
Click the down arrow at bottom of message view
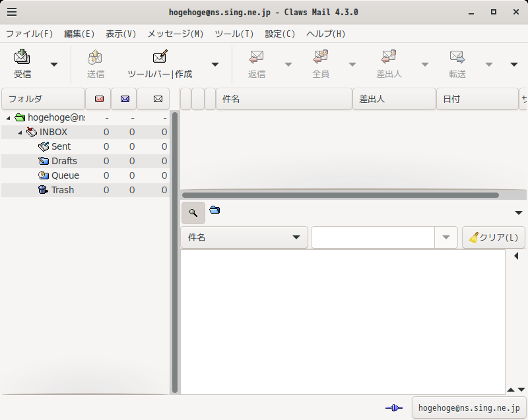521,390
